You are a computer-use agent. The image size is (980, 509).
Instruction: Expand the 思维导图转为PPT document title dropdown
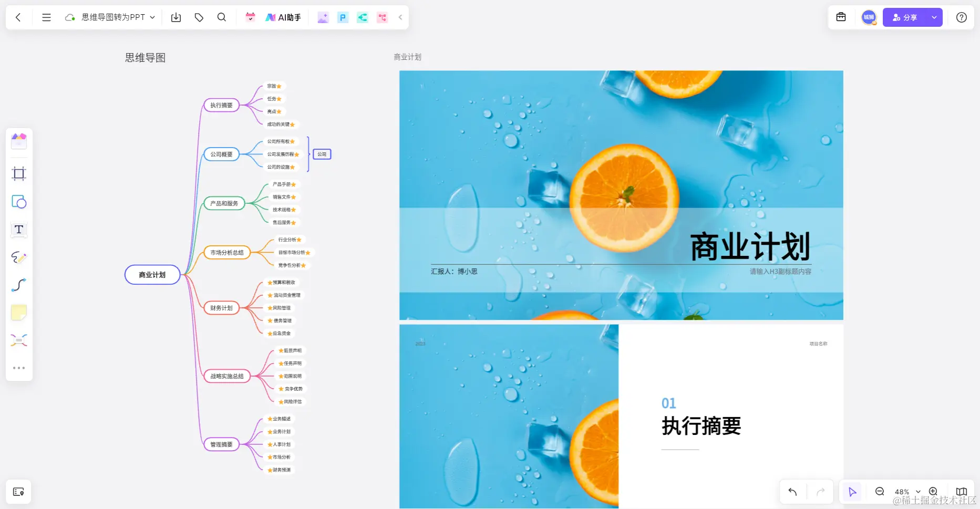[152, 17]
